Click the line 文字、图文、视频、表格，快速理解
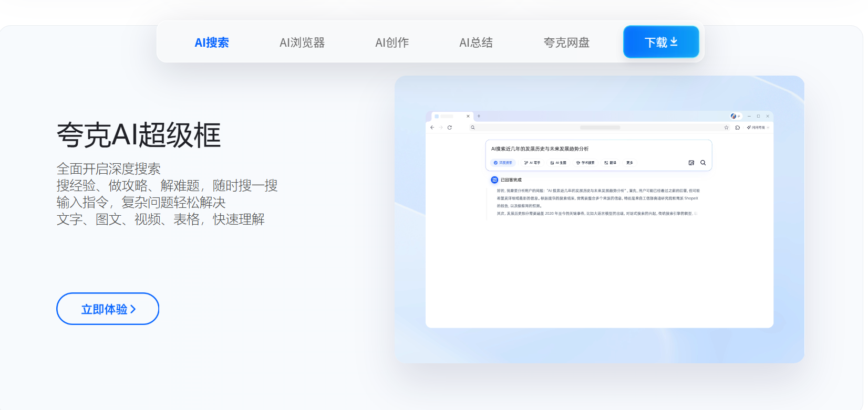Screen dimensions: 868x410 [161, 219]
